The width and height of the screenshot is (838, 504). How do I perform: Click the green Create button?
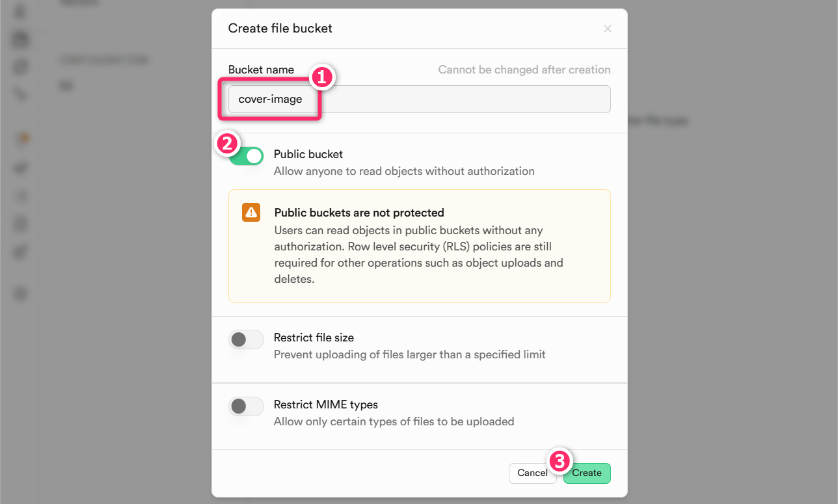coord(587,473)
